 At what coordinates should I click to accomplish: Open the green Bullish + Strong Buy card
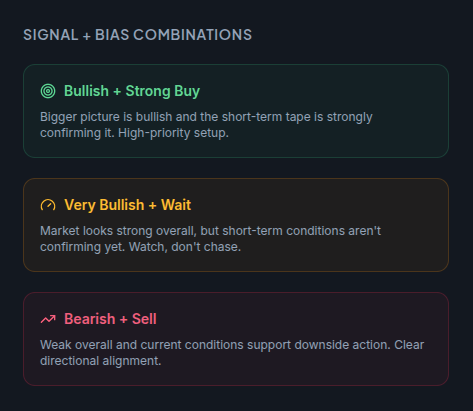pos(236,111)
